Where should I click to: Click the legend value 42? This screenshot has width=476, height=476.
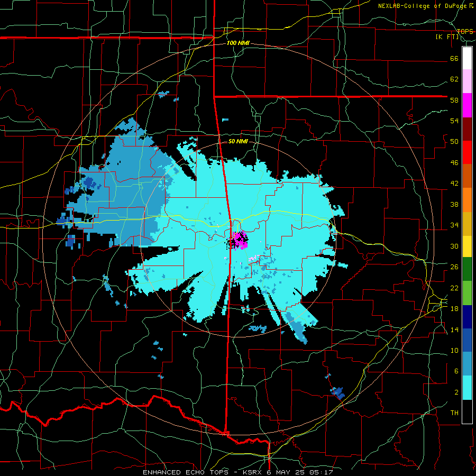pyautogui.click(x=454, y=183)
